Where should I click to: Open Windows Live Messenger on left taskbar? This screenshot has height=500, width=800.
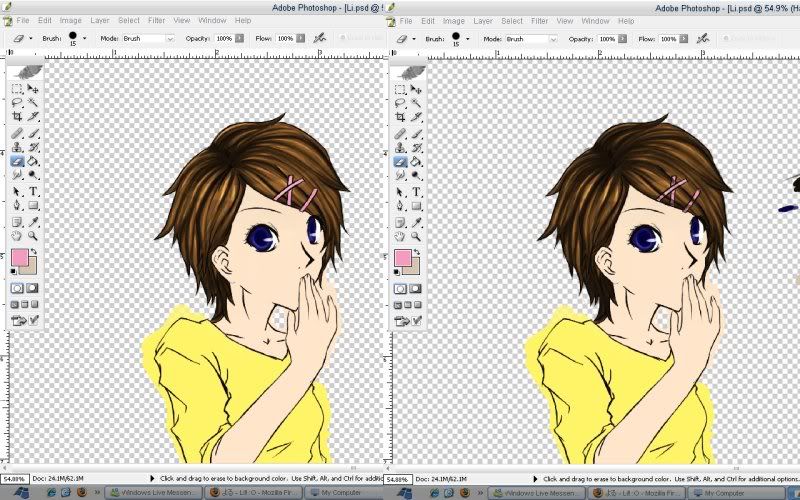click(154, 493)
